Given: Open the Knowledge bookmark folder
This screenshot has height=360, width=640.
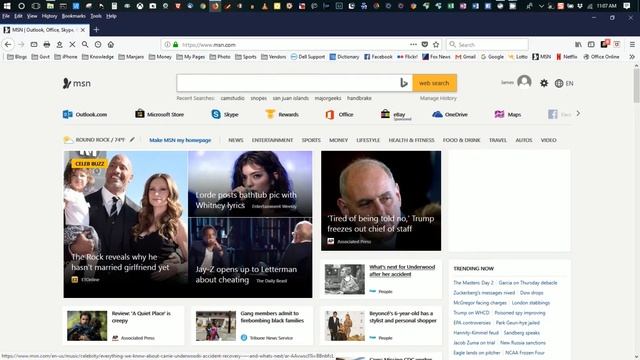Looking at the screenshot, I should [98, 57].
